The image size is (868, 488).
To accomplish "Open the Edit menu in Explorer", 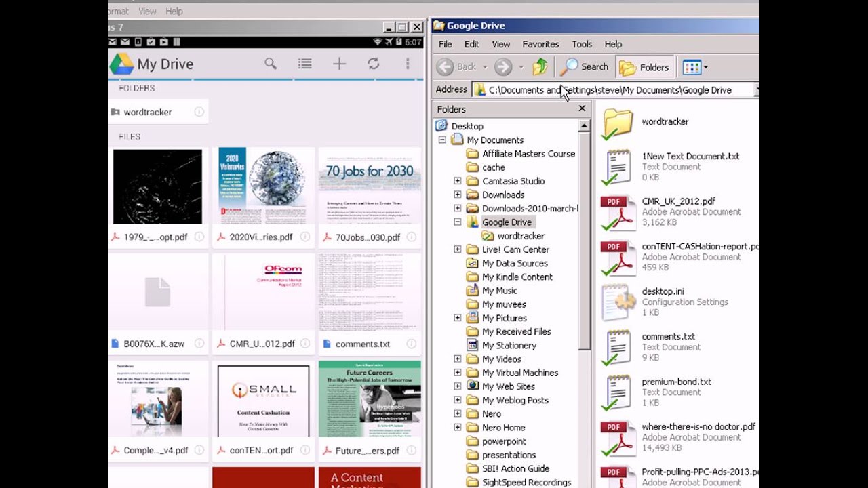I will coord(472,44).
